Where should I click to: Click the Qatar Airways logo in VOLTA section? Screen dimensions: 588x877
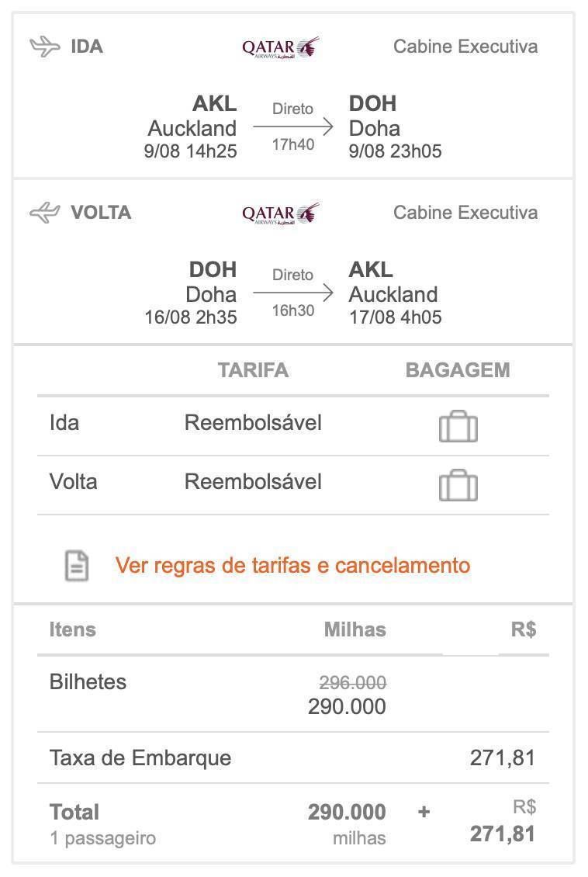pos(280,214)
